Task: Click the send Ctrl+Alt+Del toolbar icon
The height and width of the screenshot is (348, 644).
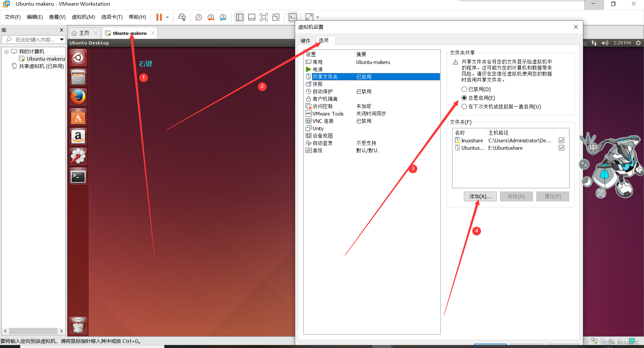Action: (182, 17)
